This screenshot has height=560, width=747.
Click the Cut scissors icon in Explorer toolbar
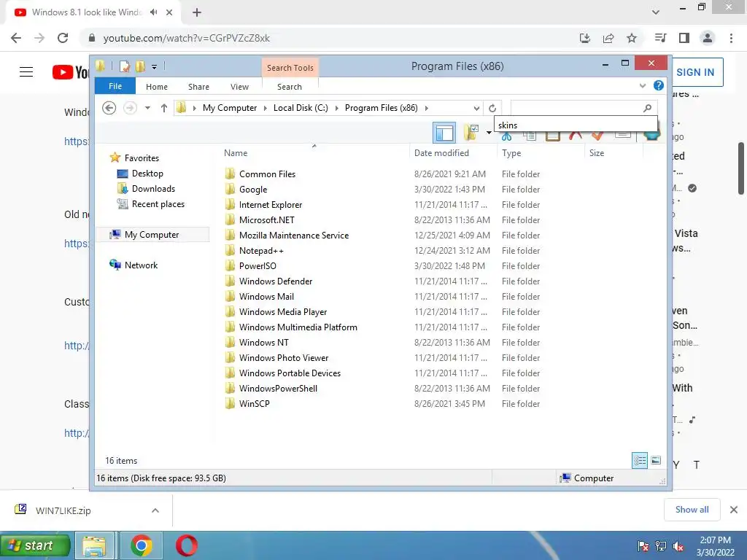pyautogui.click(x=506, y=136)
